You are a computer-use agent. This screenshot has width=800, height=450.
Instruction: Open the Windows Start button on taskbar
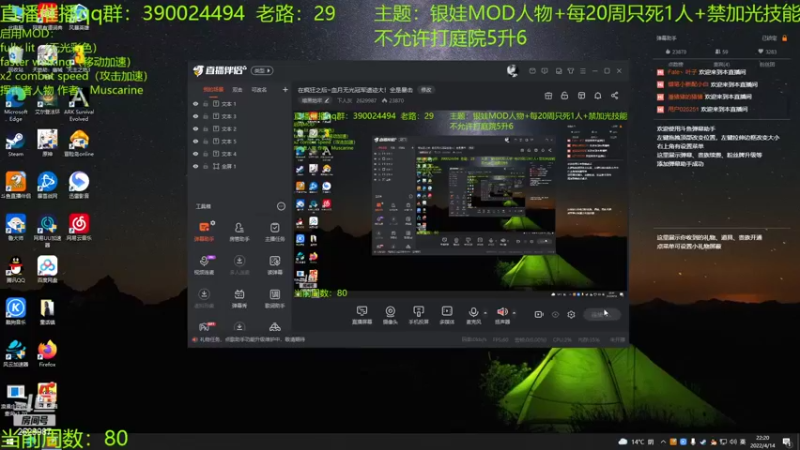coord(9,442)
